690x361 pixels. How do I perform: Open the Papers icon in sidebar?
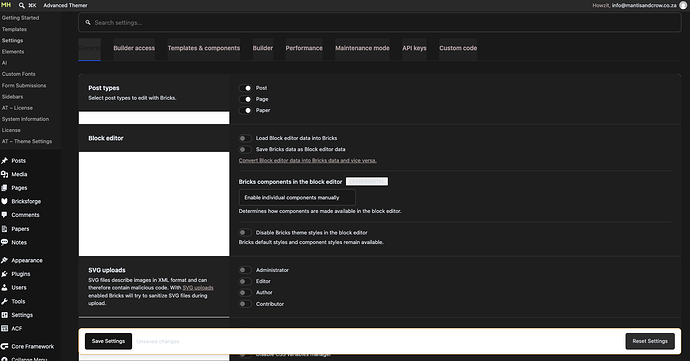pos(4,229)
